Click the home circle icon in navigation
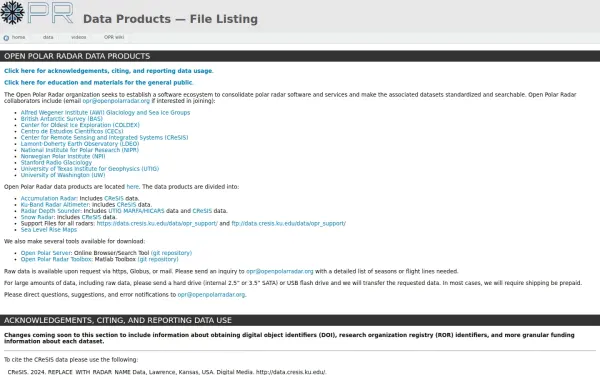The height and width of the screenshot is (375, 600). click(x=6, y=38)
